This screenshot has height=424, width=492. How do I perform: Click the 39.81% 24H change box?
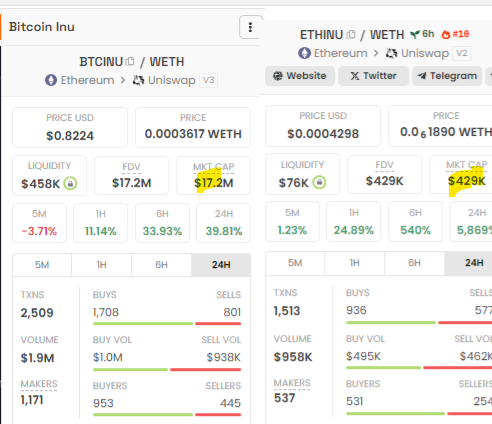224,223
